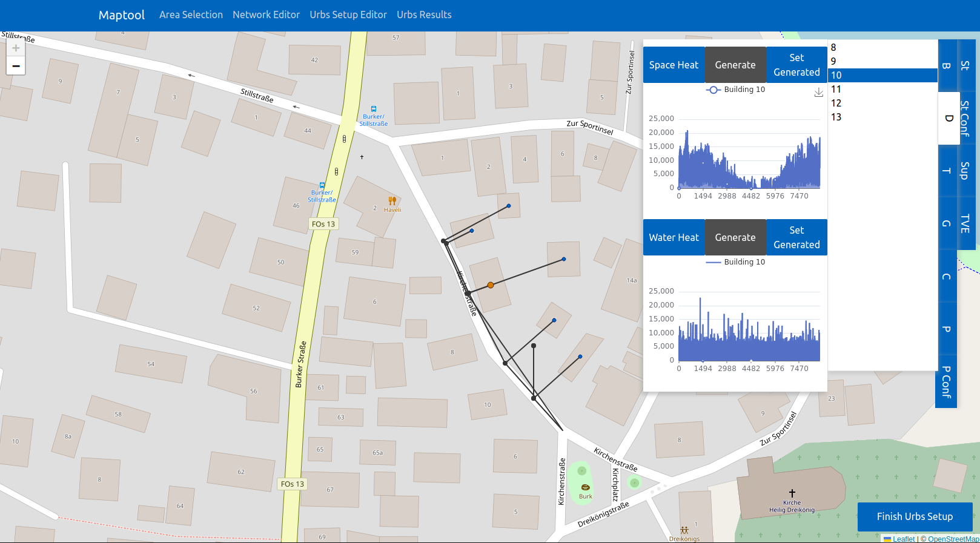Click the lower Burker/Stillstraße bus stop icon
Image resolution: width=980 pixels, height=543 pixels.
(x=322, y=185)
